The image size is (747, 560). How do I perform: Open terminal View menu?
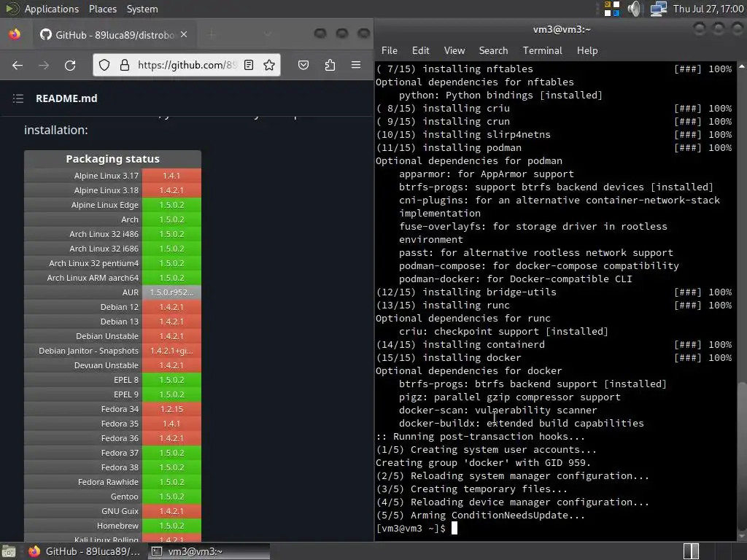tap(454, 50)
